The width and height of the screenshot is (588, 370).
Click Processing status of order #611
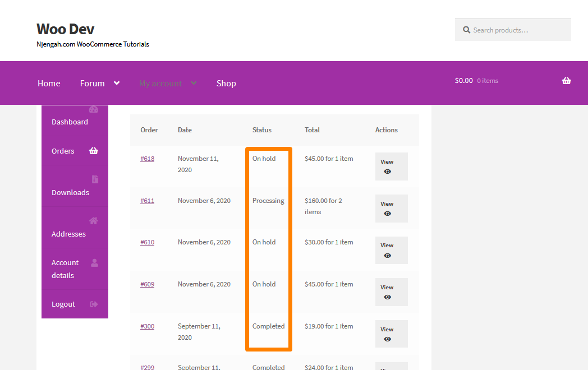click(268, 201)
